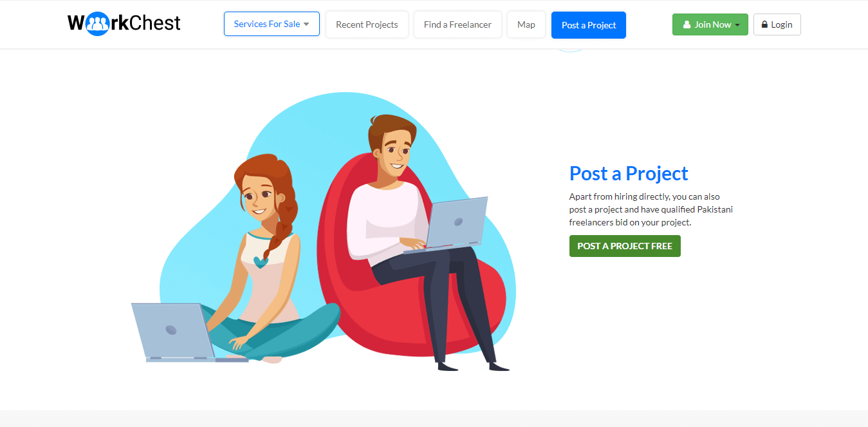Select the Map nav item
This screenshot has height=427, width=868.
[x=526, y=24]
